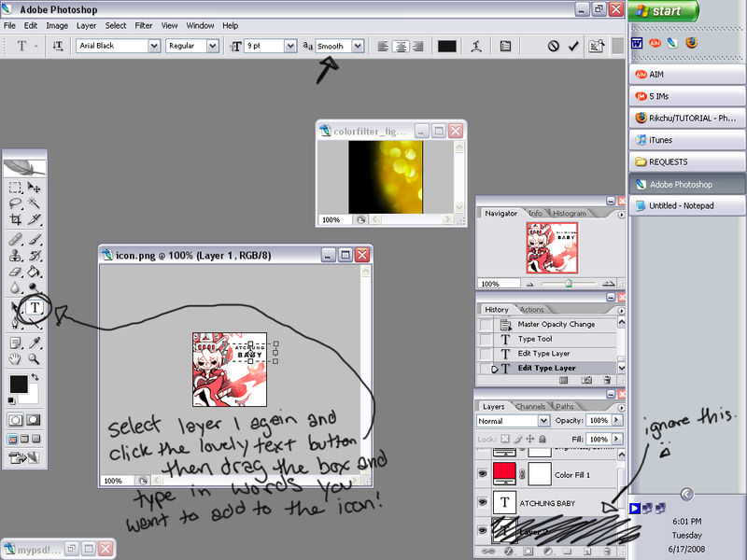Select the Magic Wand tool
Viewport: 747px width, 560px height.
pos(34,203)
